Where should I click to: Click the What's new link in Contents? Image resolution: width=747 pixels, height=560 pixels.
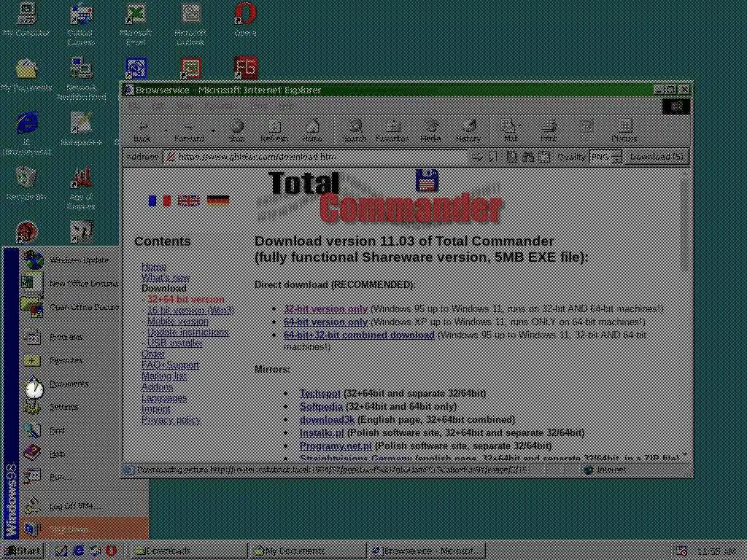coord(166,278)
